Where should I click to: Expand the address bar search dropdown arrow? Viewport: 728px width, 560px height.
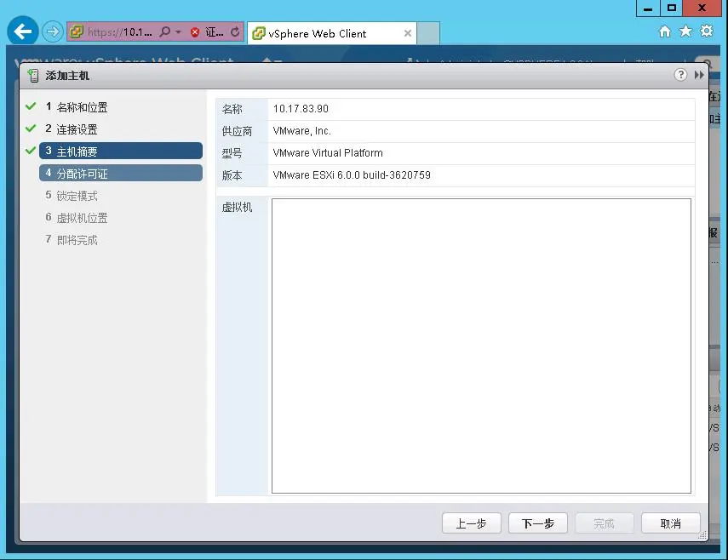(x=178, y=32)
